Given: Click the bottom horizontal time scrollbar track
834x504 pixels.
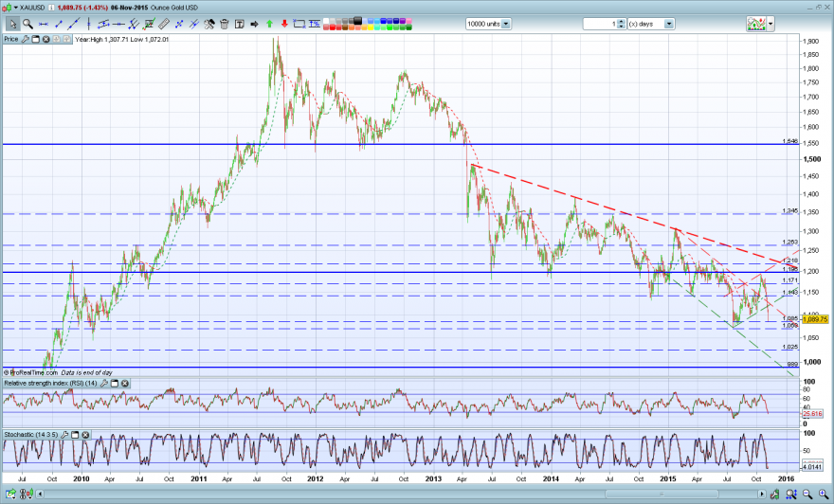Looking at the screenshot, I should pos(401,495).
